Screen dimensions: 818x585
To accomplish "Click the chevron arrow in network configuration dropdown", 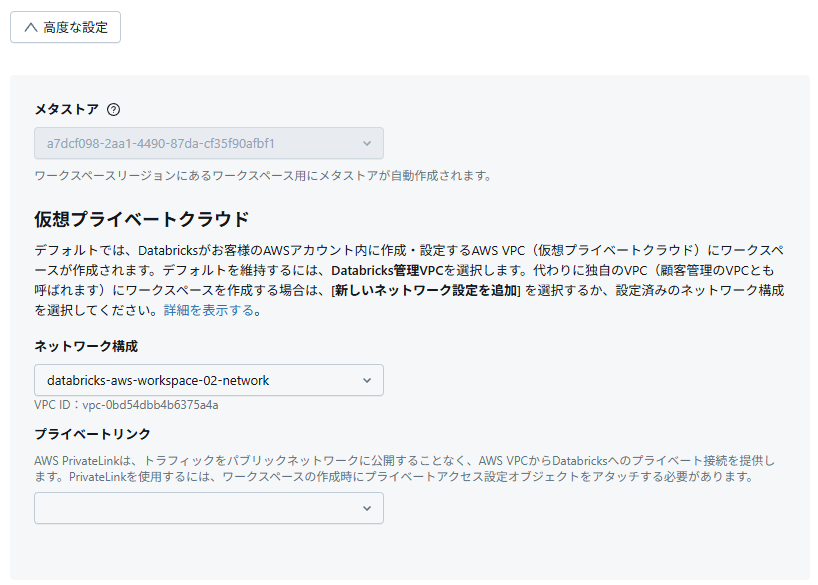I will (367, 380).
